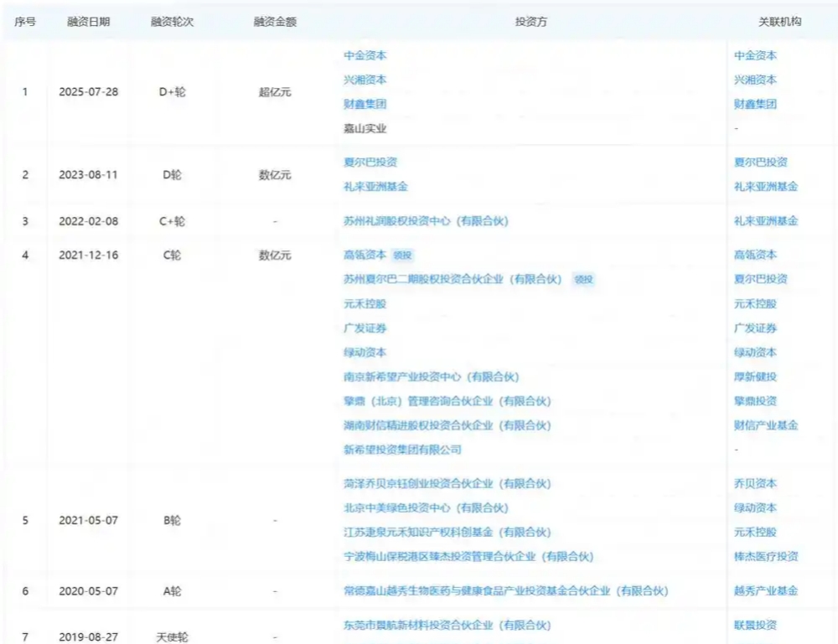Click 领投 badge beside 高瓴资本
The width and height of the screenshot is (838, 644).
(x=402, y=255)
